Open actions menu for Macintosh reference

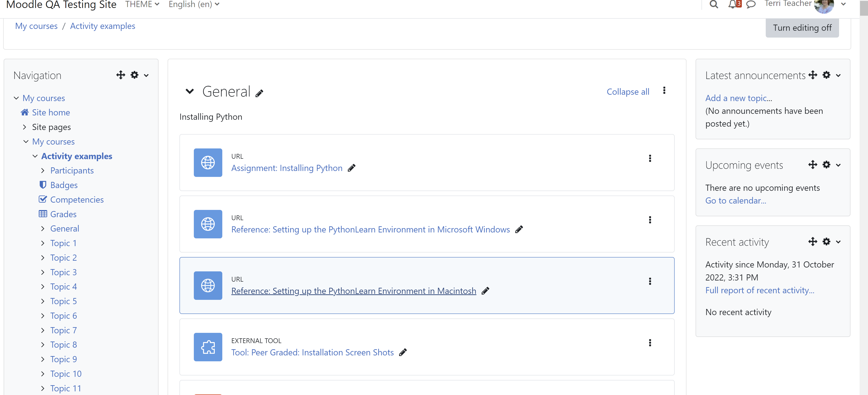click(650, 281)
